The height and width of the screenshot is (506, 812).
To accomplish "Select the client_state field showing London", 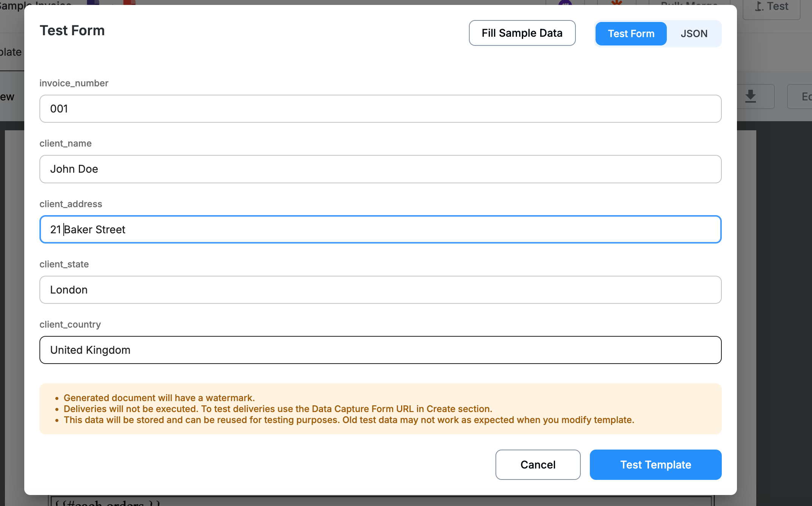I will click(380, 290).
